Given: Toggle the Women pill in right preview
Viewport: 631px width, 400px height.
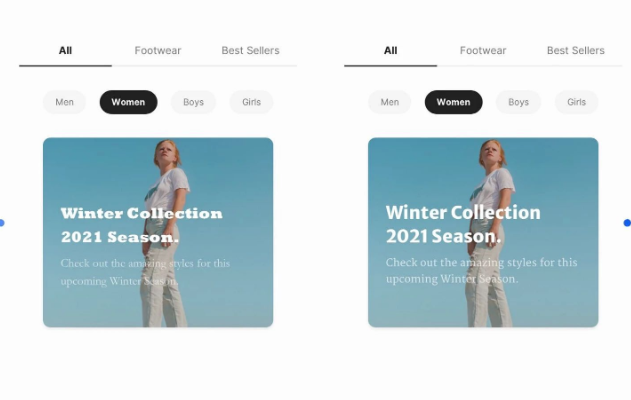Looking at the screenshot, I should tap(454, 102).
